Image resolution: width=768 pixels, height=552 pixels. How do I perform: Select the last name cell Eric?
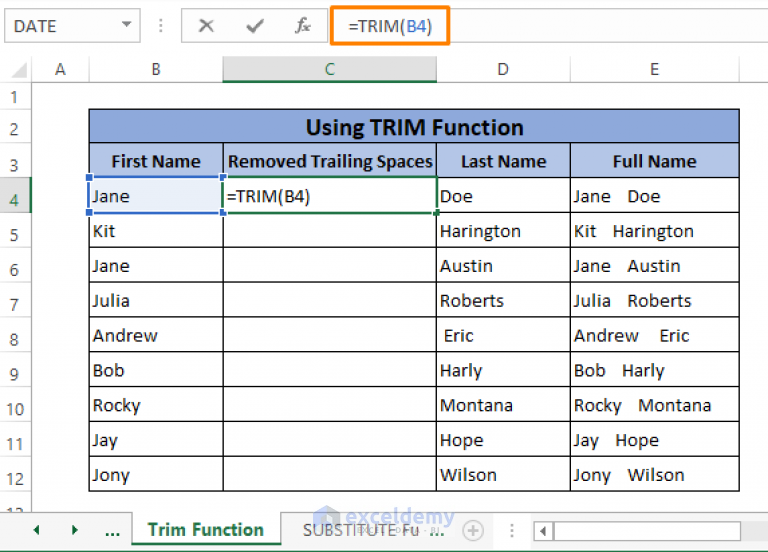click(503, 335)
